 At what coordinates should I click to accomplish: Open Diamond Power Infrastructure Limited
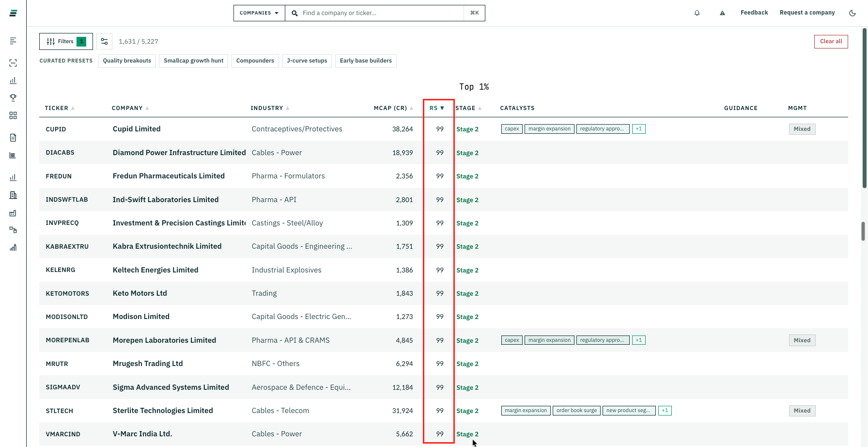pos(179,153)
